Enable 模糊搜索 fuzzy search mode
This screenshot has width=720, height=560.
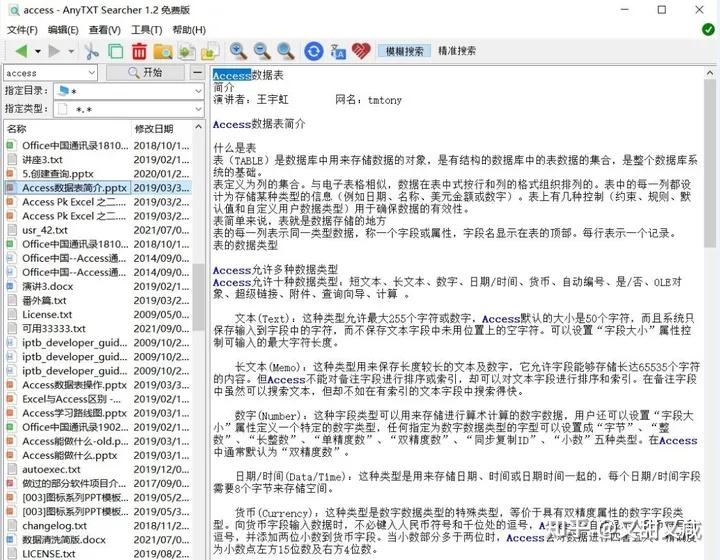(404, 51)
